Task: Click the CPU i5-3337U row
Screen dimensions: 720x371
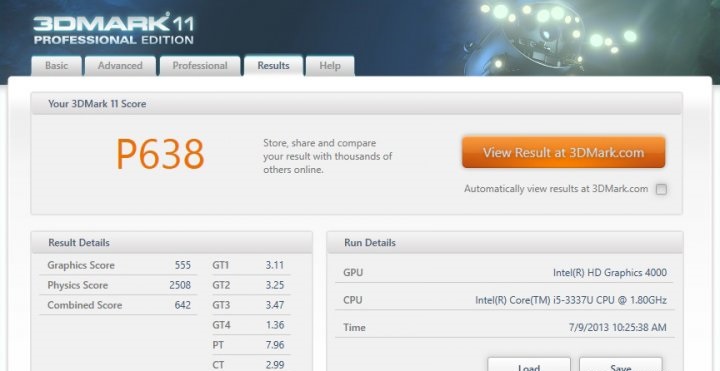Action: pyautogui.click(x=505, y=300)
